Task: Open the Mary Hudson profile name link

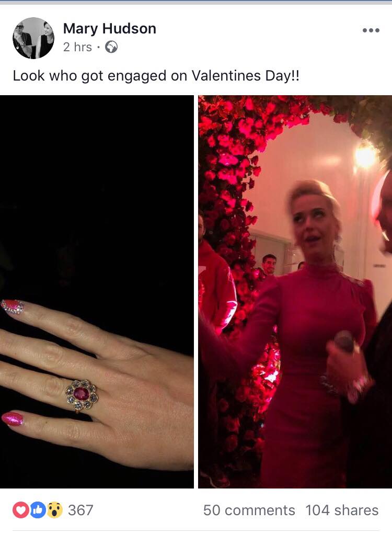Action: (110, 29)
